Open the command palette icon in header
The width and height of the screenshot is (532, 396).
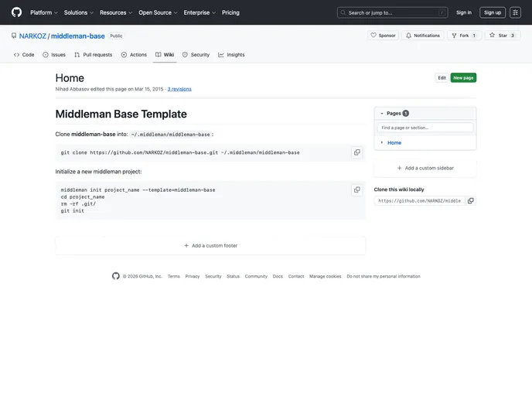click(x=515, y=12)
